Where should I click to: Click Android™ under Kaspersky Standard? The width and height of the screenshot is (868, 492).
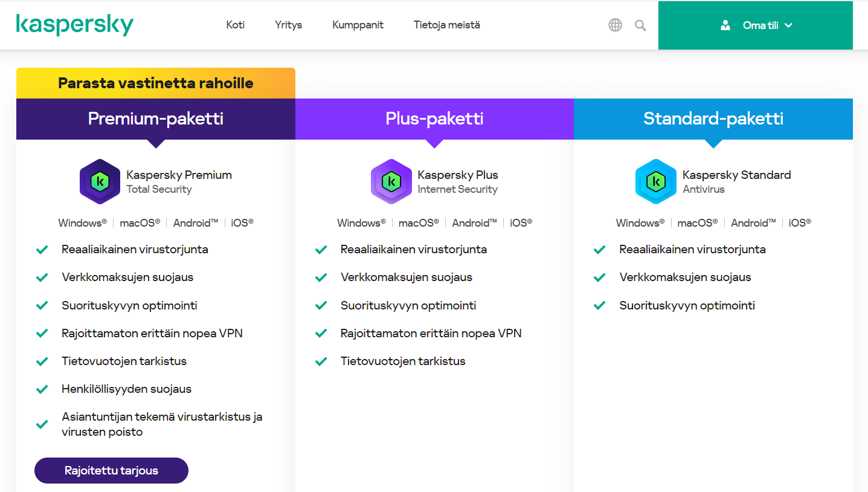753,222
